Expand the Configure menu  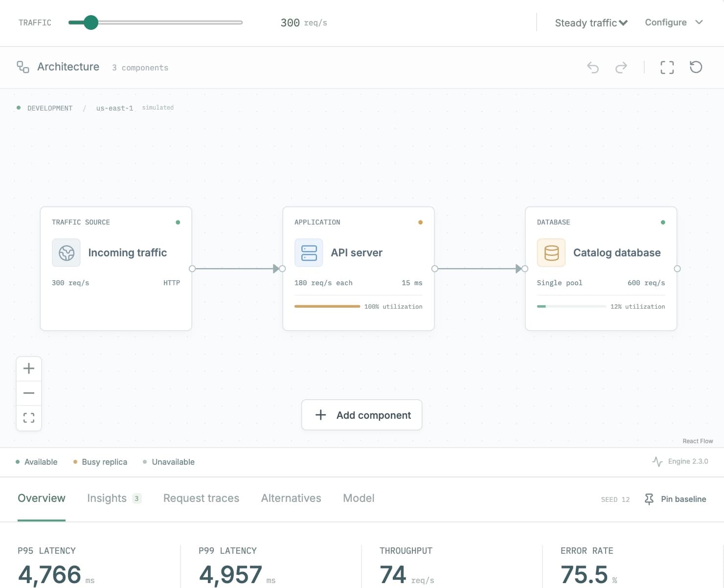(x=674, y=23)
